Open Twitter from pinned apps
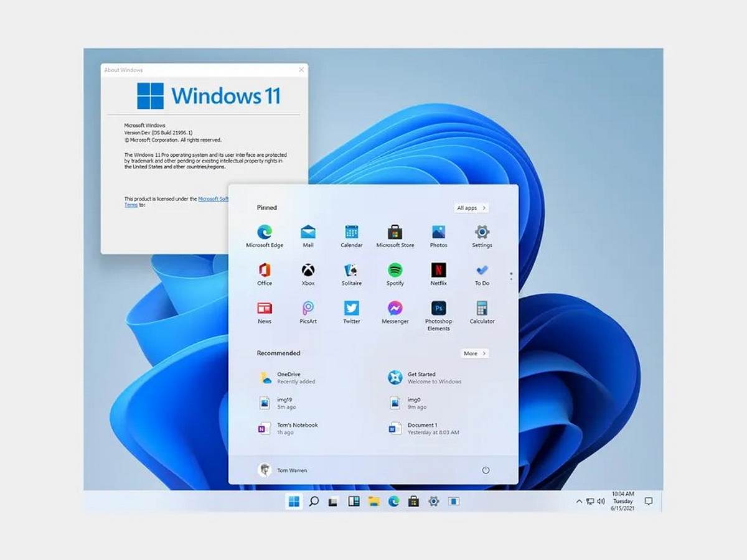747x560 pixels. (x=351, y=309)
